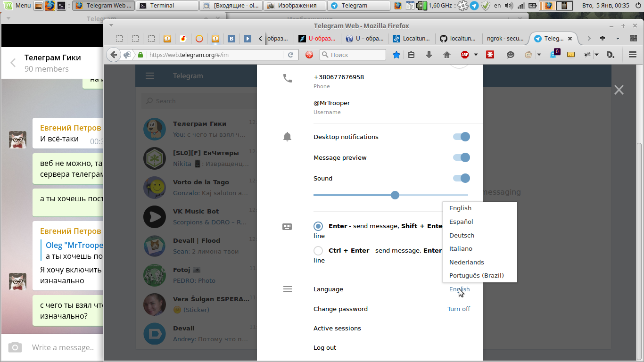The width and height of the screenshot is (644, 362).
Task: Launch Terminal from the panel launcher
Action: tap(61, 6)
